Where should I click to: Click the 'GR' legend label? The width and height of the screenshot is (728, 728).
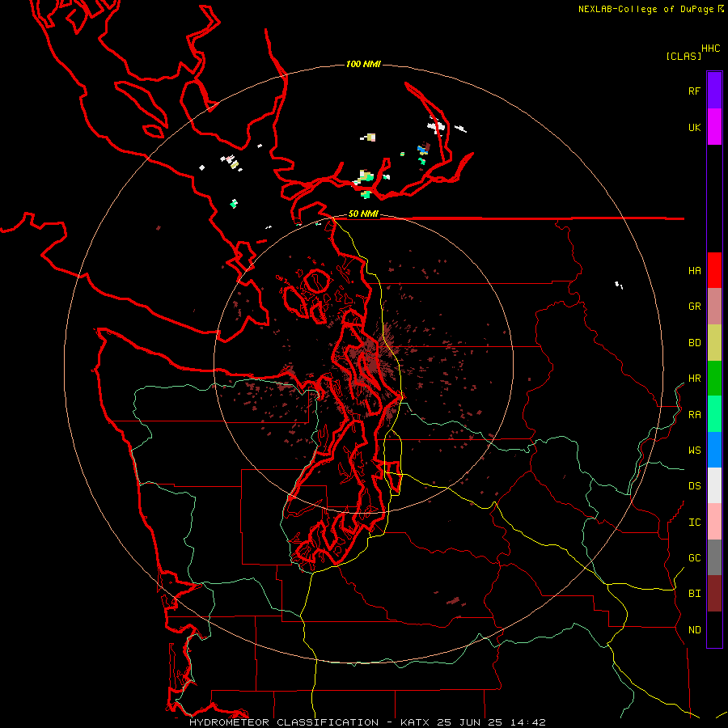(695, 307)
